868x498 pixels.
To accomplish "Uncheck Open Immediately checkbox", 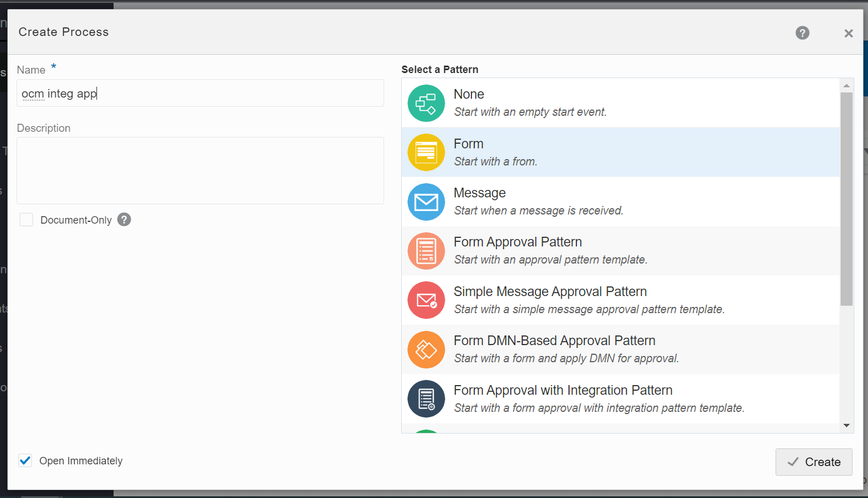I will tap(25, 460).
